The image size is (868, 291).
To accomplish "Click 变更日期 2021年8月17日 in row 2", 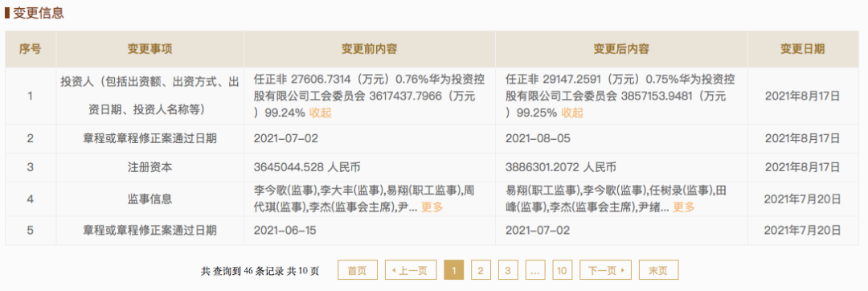I will pos(803,139).
